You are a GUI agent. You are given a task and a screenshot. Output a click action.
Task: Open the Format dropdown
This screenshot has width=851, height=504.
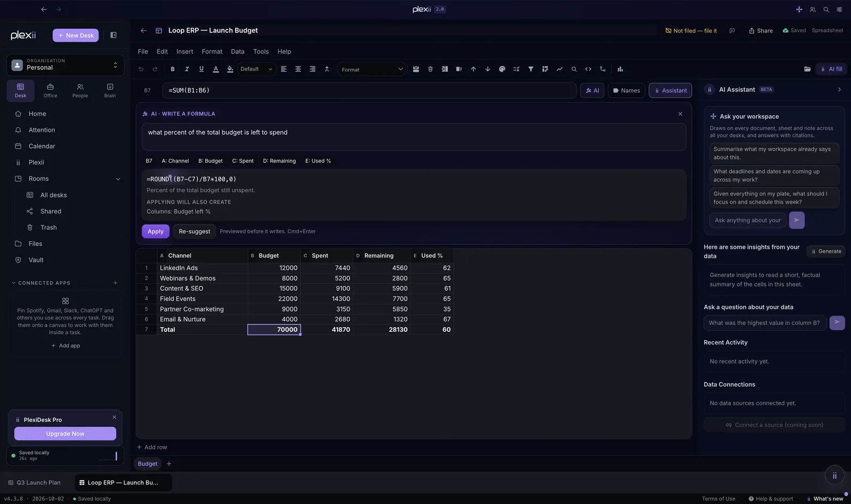(372, 69)
